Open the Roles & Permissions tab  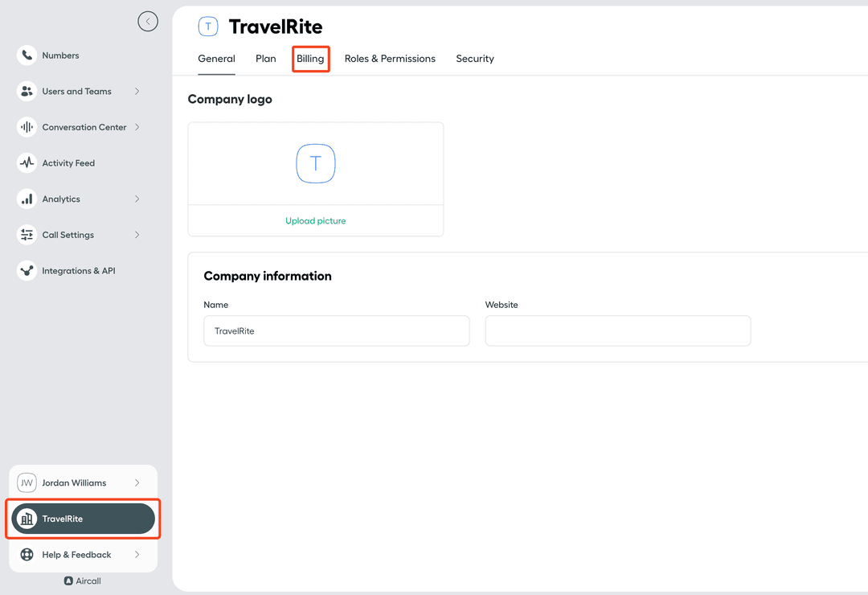coord(390,59)
